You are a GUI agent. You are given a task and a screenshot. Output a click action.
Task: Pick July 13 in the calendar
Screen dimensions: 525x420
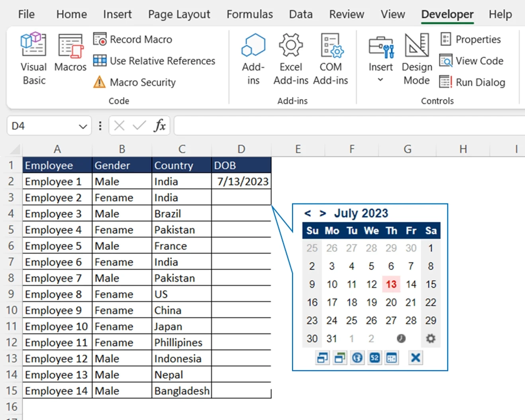[391, 284]
